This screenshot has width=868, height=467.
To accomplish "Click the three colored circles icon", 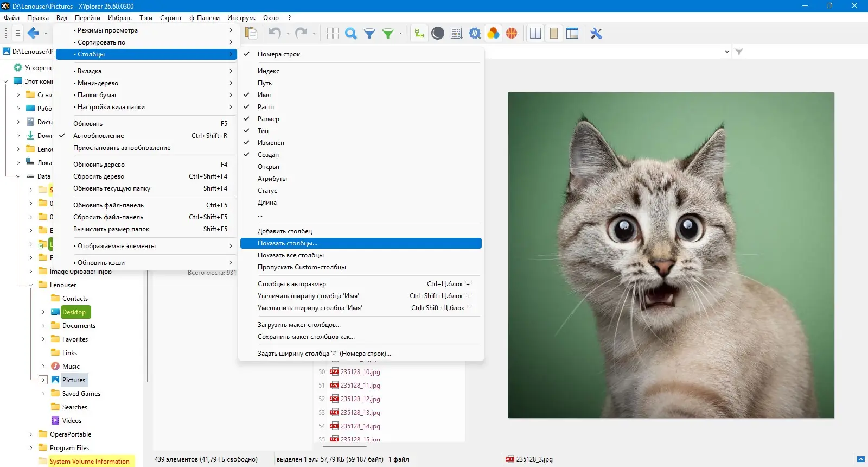I will (x=493, y=34).
